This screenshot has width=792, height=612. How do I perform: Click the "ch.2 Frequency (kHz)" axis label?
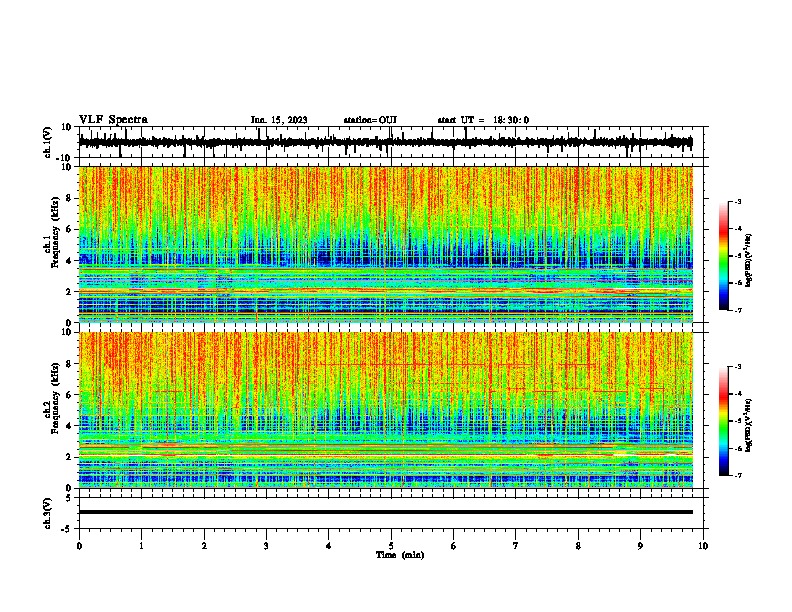pyautogui.click(x=53, y=398)
